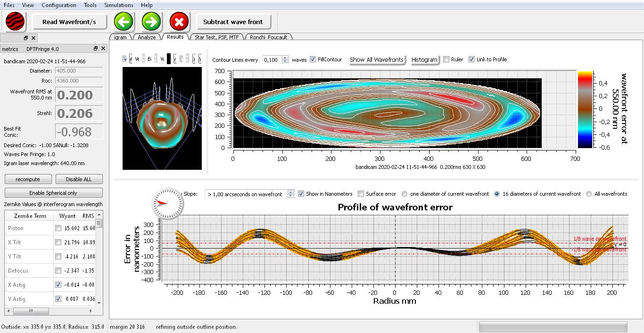Enable the Piston Zernike term checkbox

click(x=58, y=228)
